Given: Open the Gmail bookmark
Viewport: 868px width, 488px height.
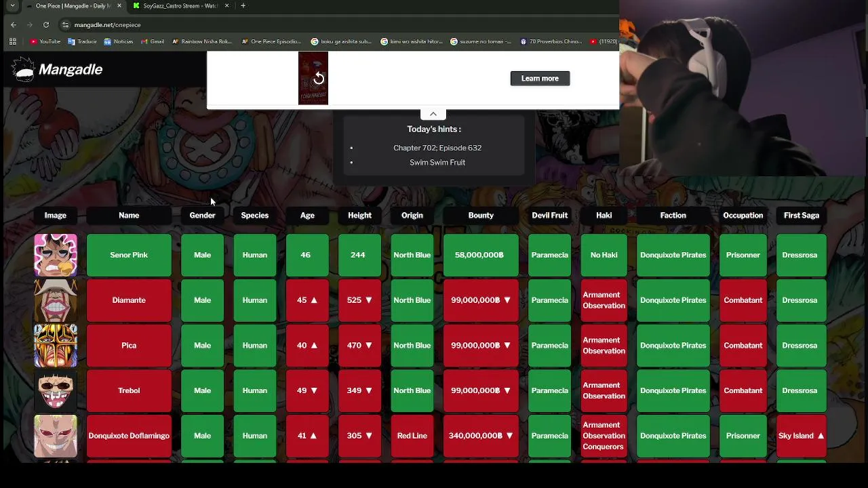Looking at the screenshot, I should point(153,41).
